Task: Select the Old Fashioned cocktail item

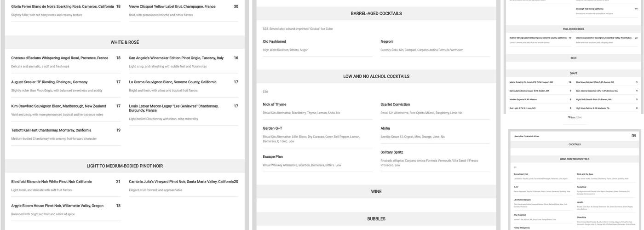Action: tap(275, 41)
